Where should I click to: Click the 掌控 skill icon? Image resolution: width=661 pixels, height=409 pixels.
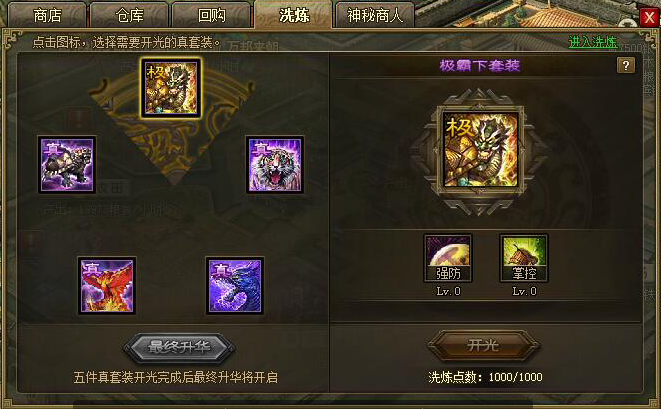(x=524, y=258)
